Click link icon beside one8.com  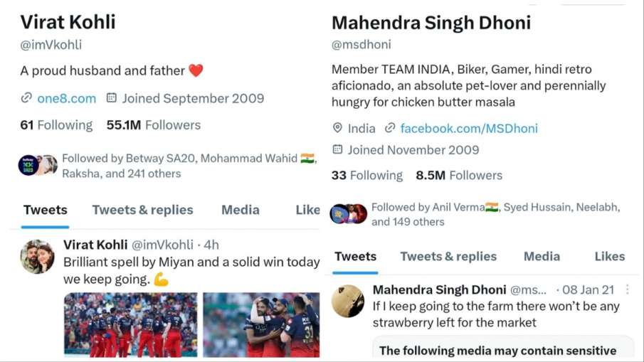[26, 98]
